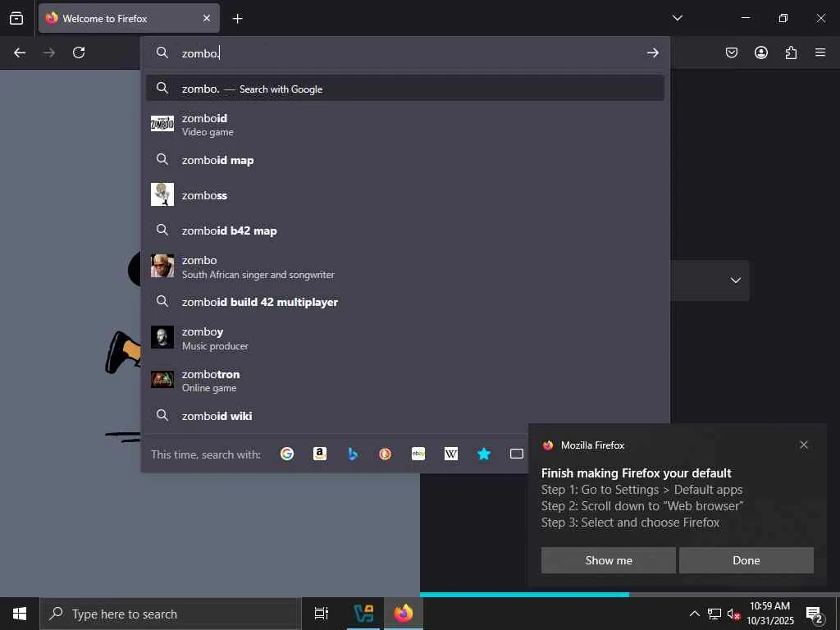Image resolution: width=840 pixels, height=630 pixels.
Task: Click the Type here to search box
Action: tap(171, 614)
